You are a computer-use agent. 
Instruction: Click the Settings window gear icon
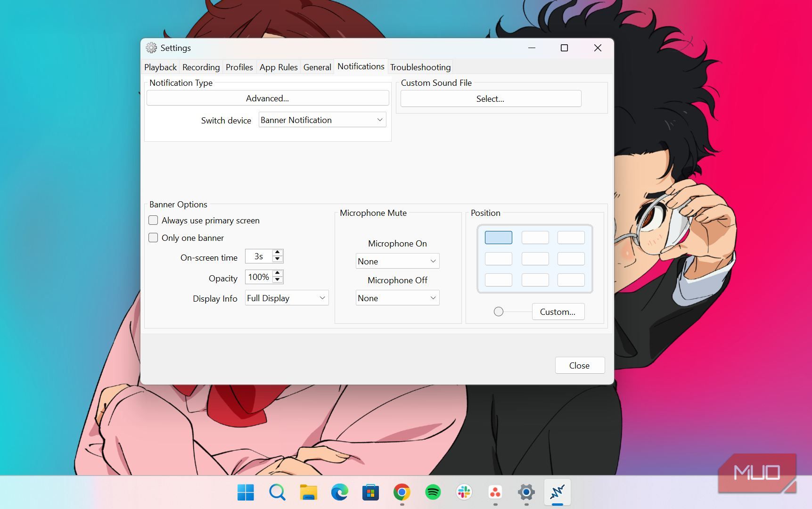click(x=151, y=48)
